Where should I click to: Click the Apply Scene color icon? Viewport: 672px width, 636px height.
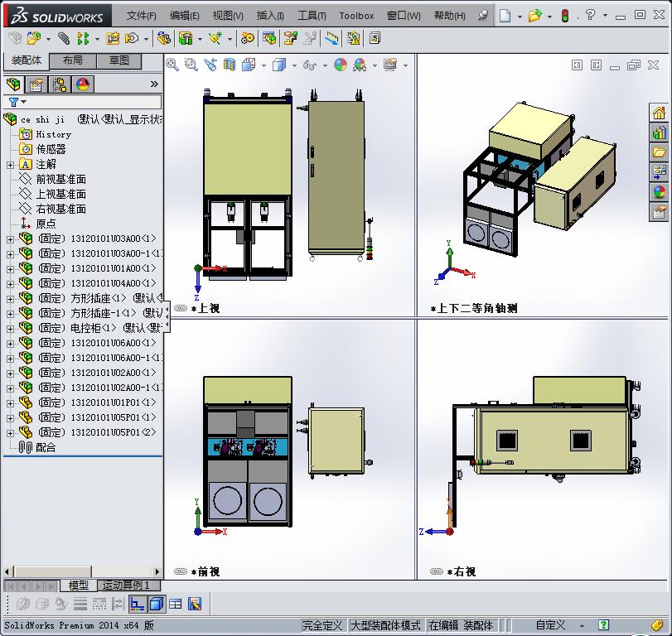pyautogui.click(x=360, y=65)
